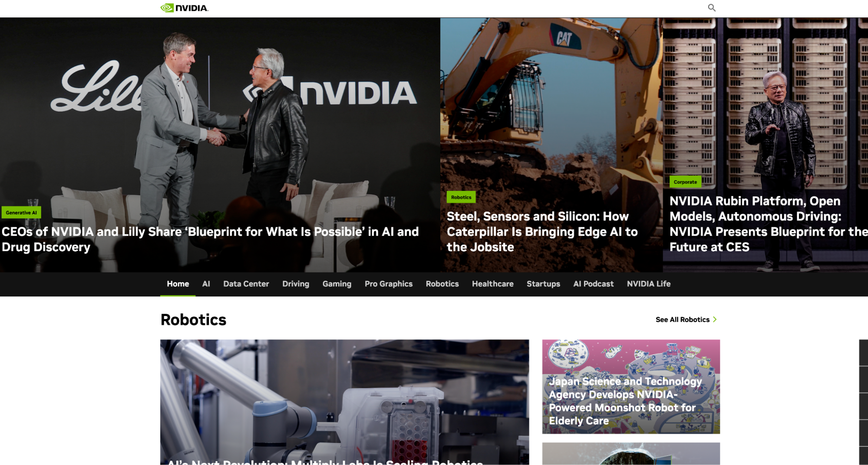The width and height of the screenshot is (868, 465).
Task: Open the AI Podcast tab
Action: [593, 284]
